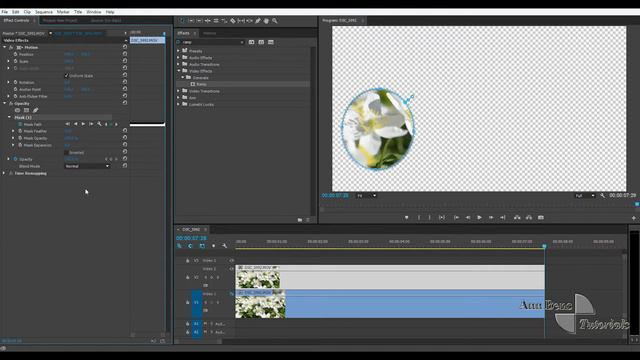Expand Time Remapping group
The width and height of the screenshot is (640, 360).
click(x=4, y=173)
